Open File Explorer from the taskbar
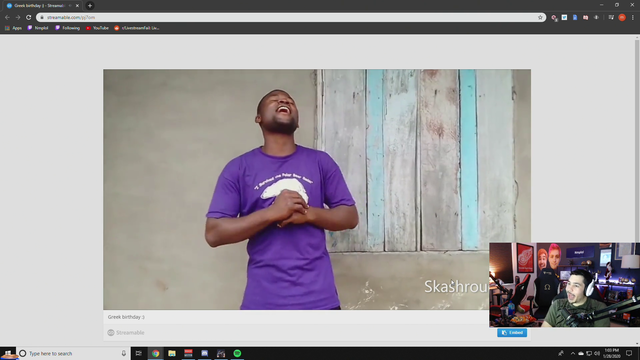 172,353
